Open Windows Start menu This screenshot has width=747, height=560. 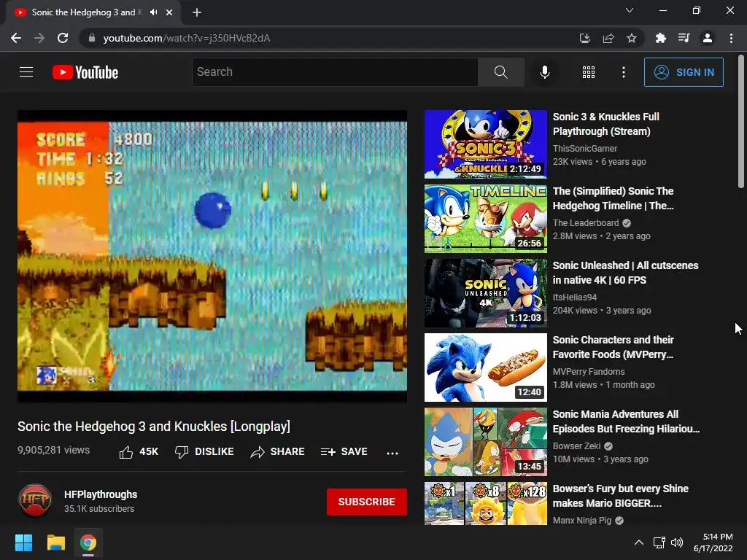coord(23,542)
